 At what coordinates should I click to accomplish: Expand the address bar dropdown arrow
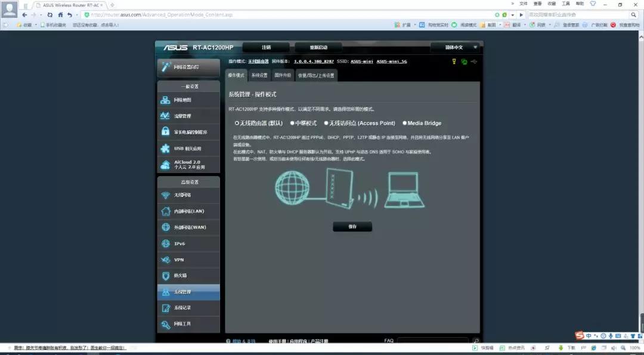[x=513, y=15]
